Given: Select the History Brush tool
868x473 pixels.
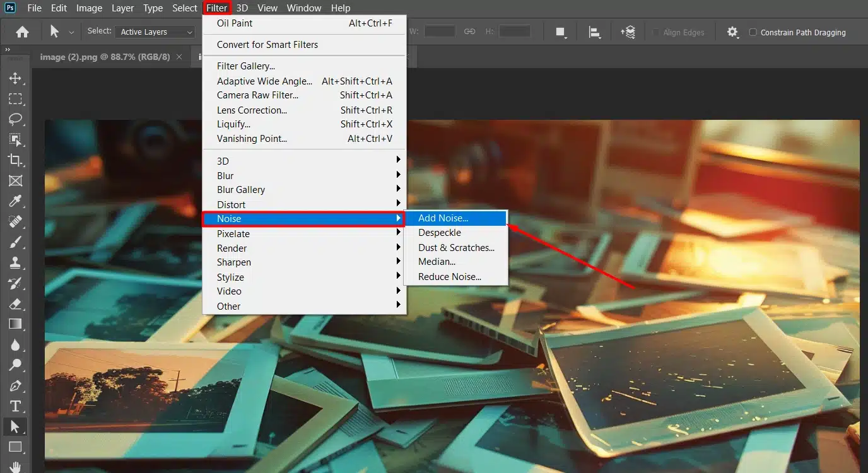Looking at the screenshot, I should (15, 283).
